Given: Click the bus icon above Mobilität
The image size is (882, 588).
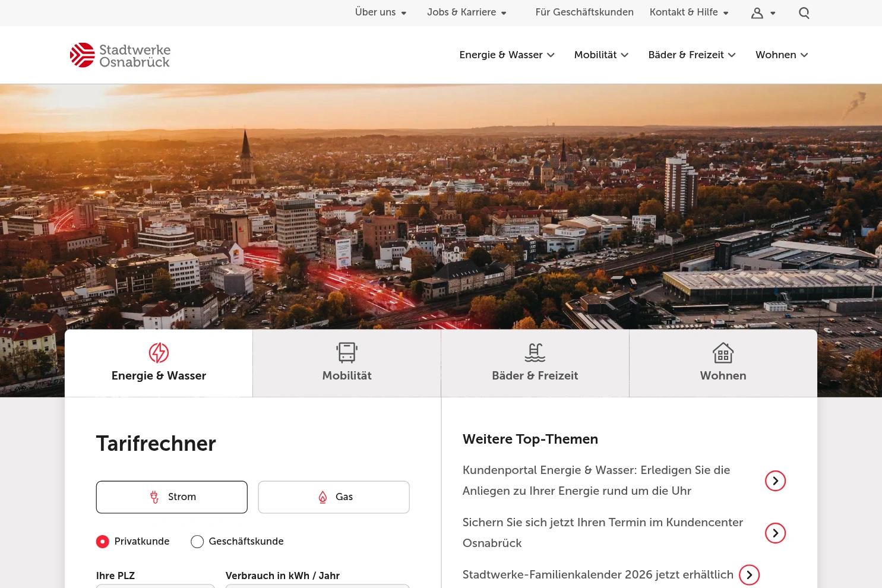Looking at the screenshot, I should click(346, 352).
